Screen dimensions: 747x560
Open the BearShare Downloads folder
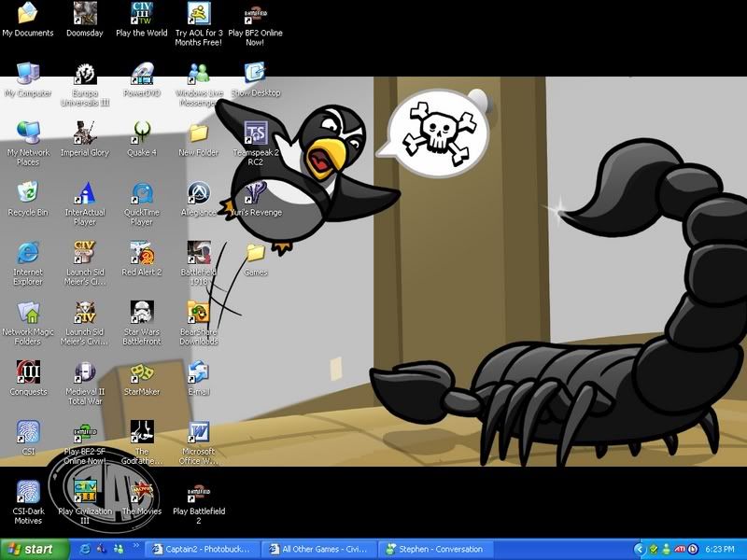[199, 324]
